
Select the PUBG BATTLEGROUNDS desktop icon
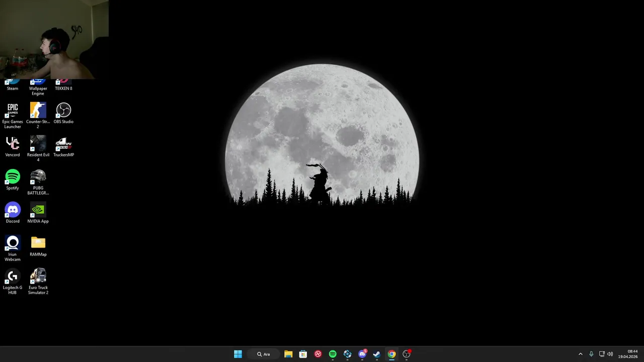(38, 182)
